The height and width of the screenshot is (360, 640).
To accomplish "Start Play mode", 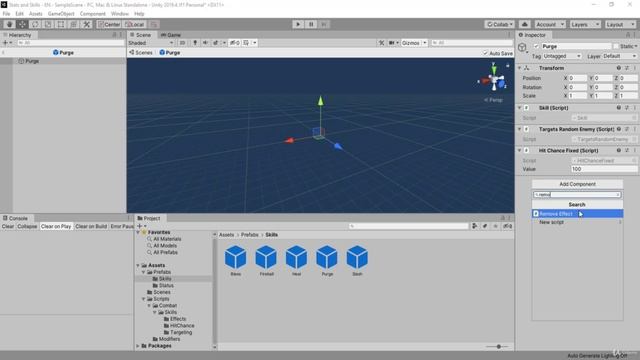I will pyautogui.click(x=298, y=24).
